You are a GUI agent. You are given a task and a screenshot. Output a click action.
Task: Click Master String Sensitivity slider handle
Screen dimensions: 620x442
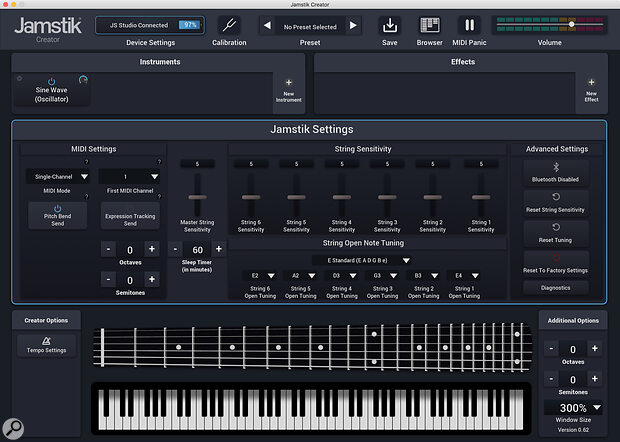click(197, 197)
